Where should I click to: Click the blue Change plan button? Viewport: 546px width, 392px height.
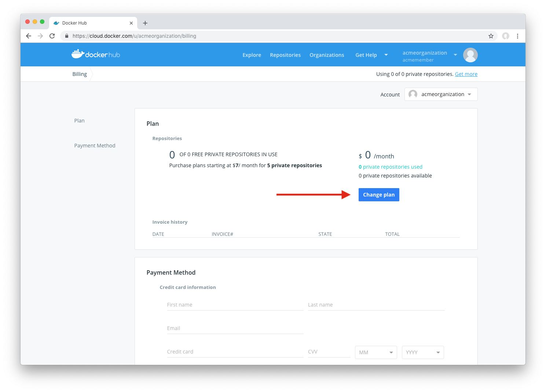pos(379,195)
